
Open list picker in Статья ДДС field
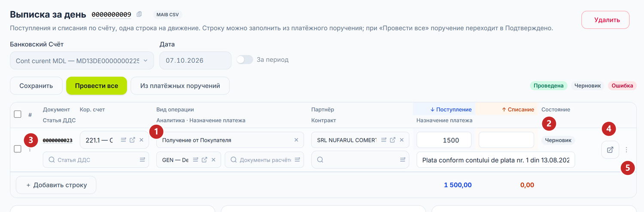(x=142, y=160)
